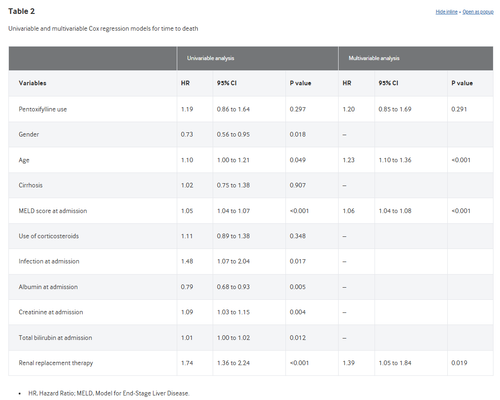Viewport: 500px width, 400px height.
Task: Click the multivariable P value 0.019
Action: [x=459, y=363]
